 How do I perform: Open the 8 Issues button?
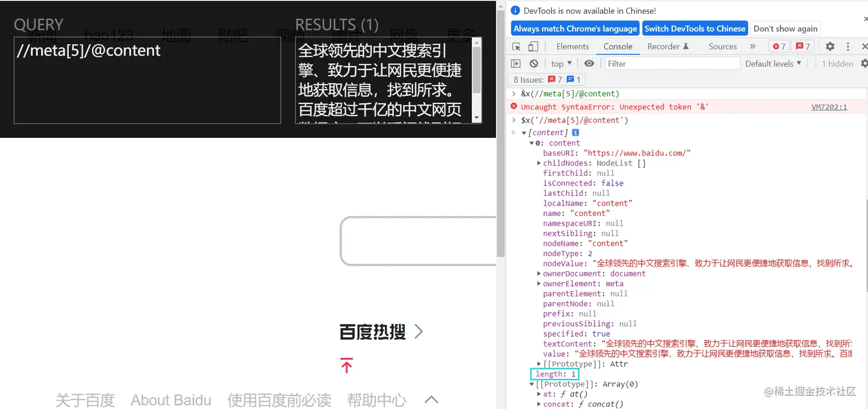(x=547, y=80)
